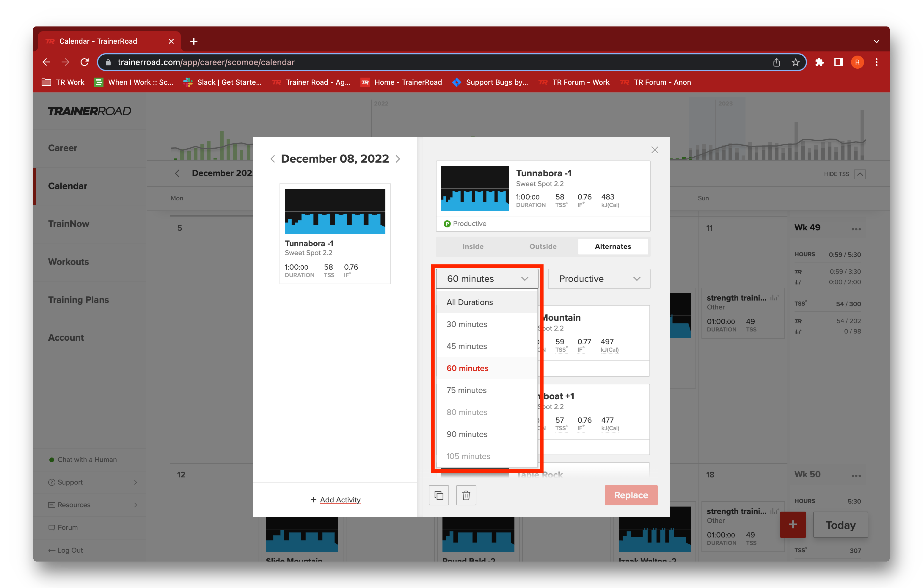Open strength training activity on day 18
Image resolution: width=923 pixels, height=588 pixels.
[743, 527]
